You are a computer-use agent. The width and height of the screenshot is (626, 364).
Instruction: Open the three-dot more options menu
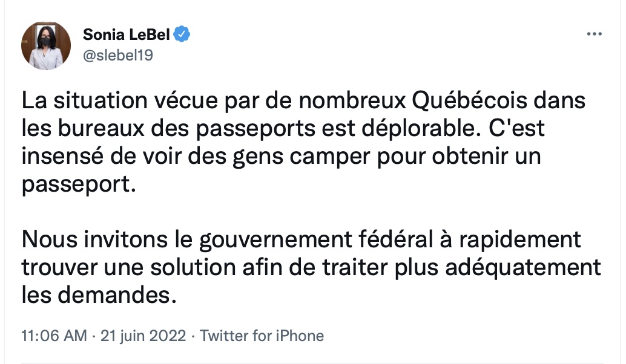[x=594, y=34]
